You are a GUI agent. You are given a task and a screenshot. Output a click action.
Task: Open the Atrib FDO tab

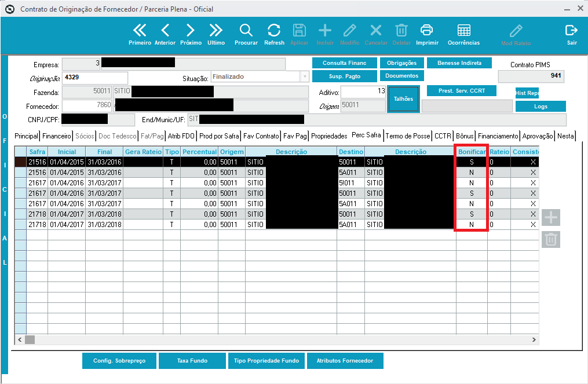coord(181,136)
